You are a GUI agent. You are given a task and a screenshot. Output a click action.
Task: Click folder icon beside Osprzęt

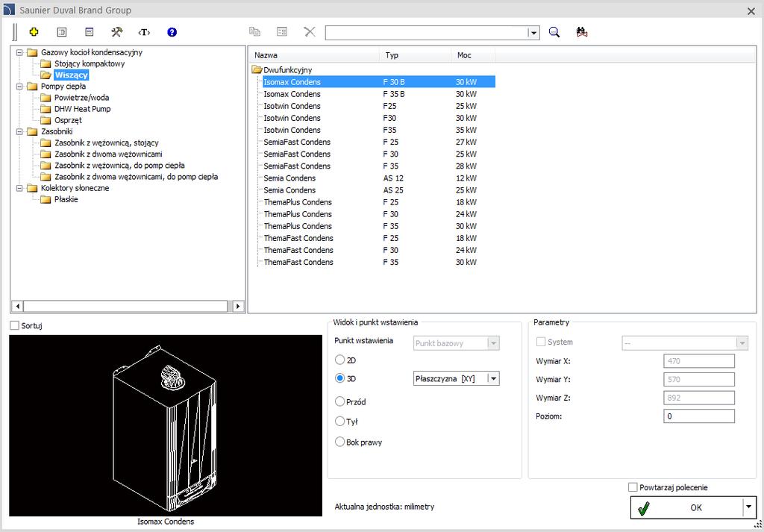coord(46,120)
